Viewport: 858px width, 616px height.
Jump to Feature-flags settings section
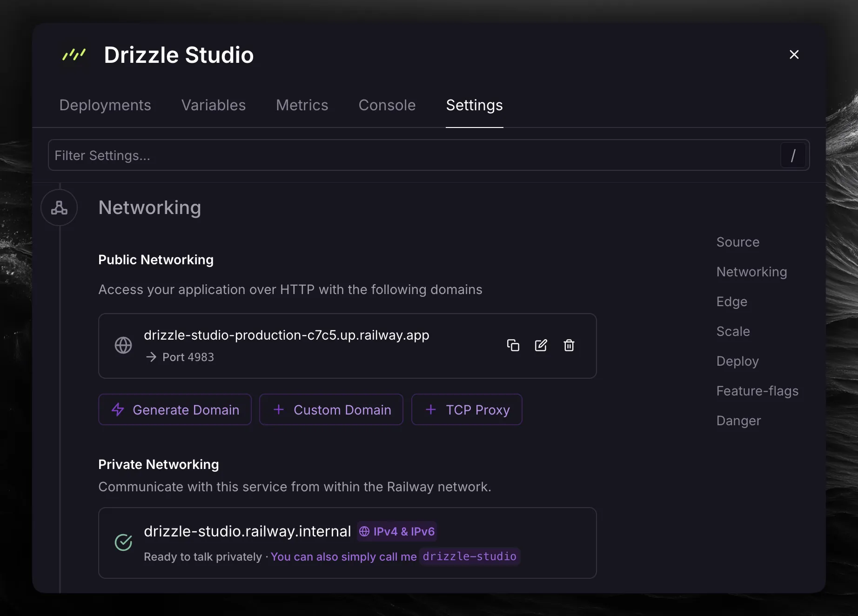tap(757, 391)
